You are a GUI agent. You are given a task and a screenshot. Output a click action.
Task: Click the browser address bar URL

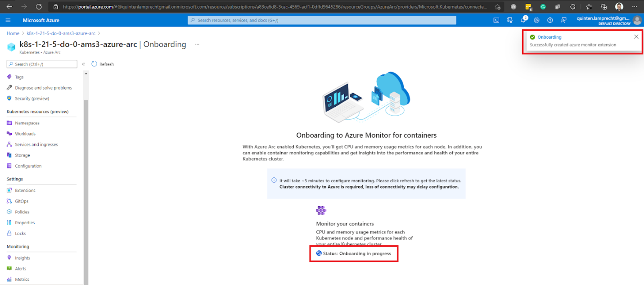click(x=275, y=7)
